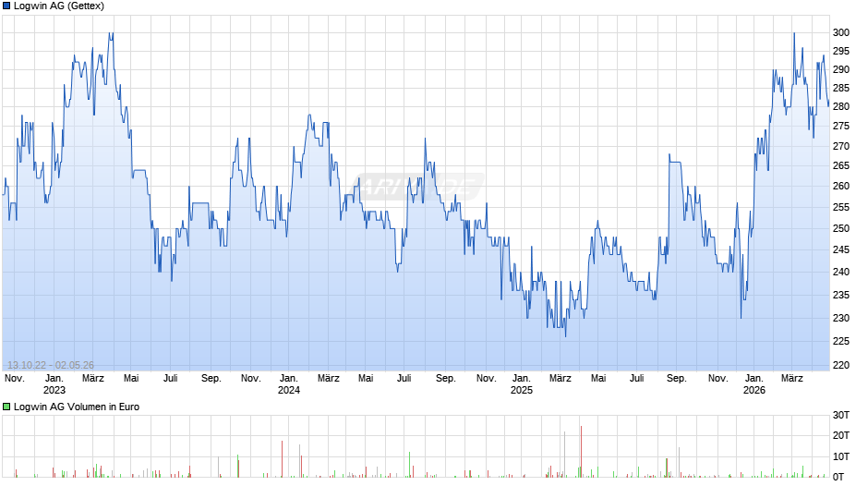
Task: Click the 'Jan. 2023' time axis label
Action: pyautogui.click(x=54, y=384)
